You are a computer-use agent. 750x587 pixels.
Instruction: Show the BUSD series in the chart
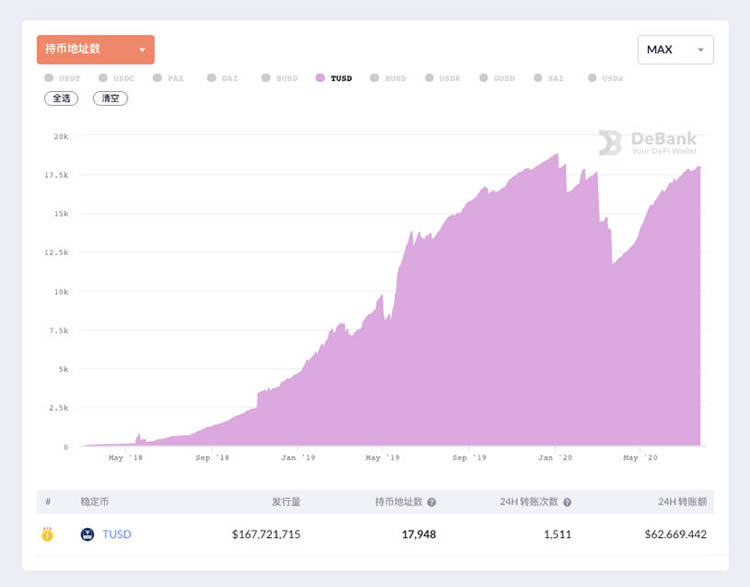point(279,78)
